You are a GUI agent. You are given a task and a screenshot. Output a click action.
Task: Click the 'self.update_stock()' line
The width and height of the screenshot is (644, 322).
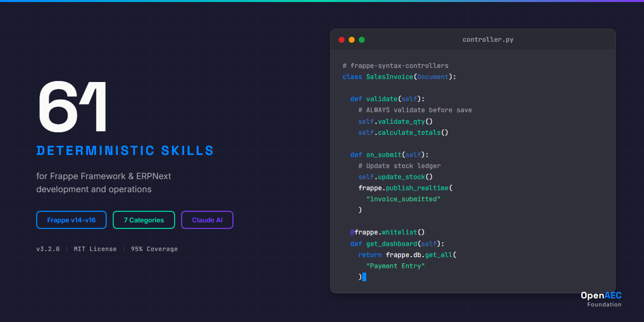point(395,177)
